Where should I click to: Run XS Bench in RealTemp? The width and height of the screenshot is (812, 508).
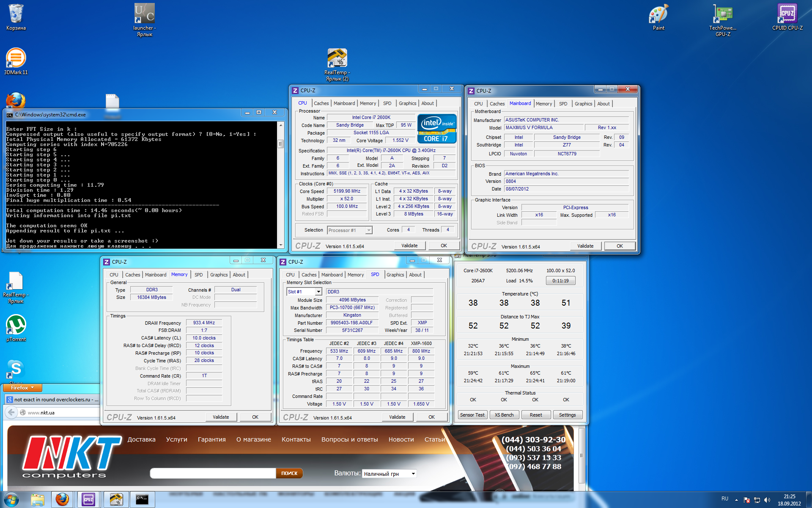(504, 415)
